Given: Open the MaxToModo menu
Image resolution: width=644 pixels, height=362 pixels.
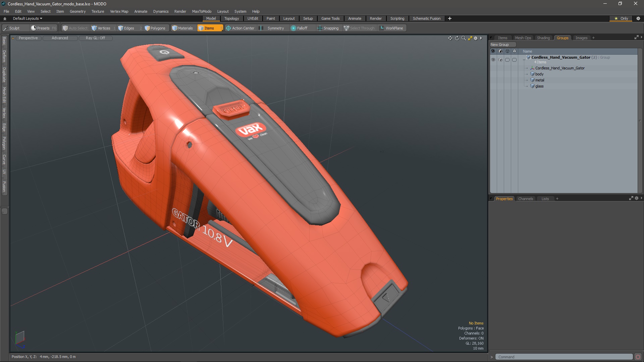Looking at the screenshot, I should coord(202,11).
